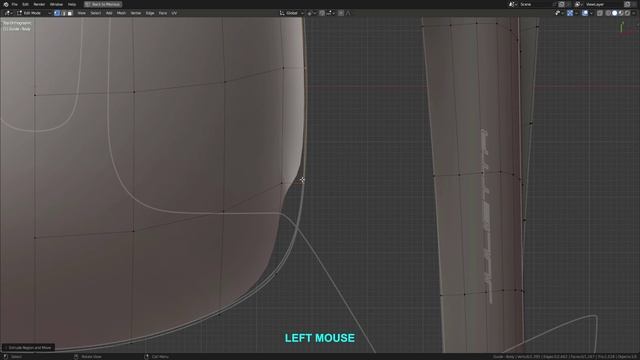The image size is (640, 360).
Task: Open the viewport Select menu
Action: [x=96, y=13]
